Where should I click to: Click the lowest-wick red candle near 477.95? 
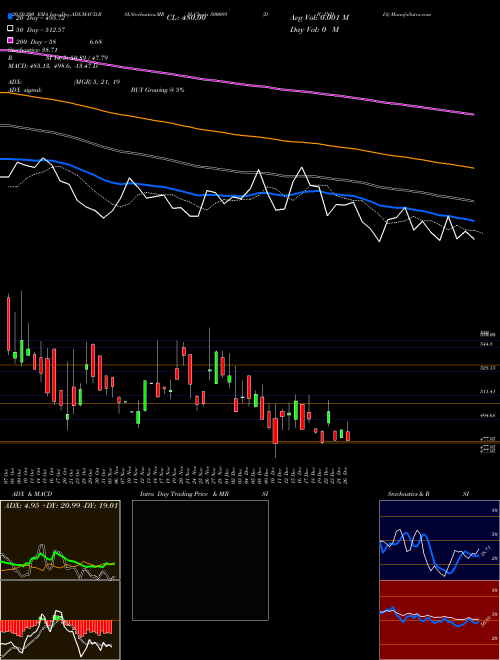(275, 431)
